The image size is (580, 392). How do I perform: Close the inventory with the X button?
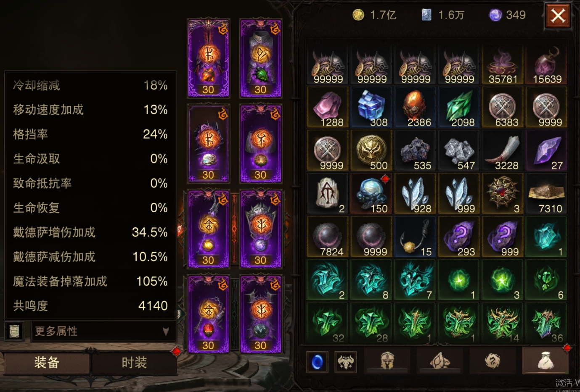click(x=558, y=16)
